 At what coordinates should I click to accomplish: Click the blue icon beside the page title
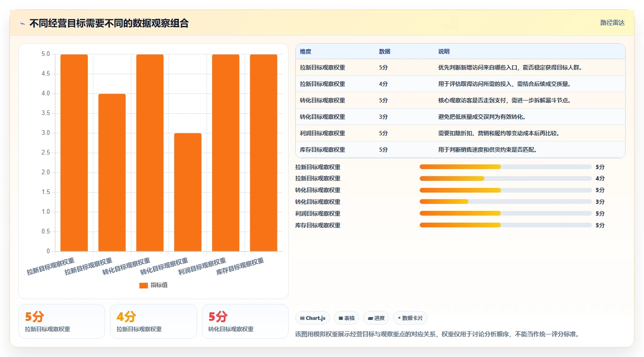tap(23, 23)
